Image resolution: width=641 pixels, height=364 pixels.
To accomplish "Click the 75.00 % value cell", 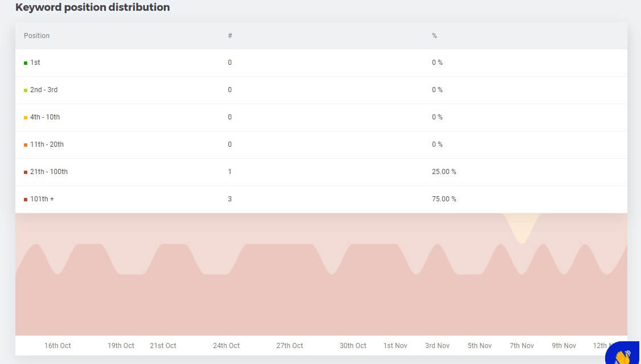I will tap(444, 199).
